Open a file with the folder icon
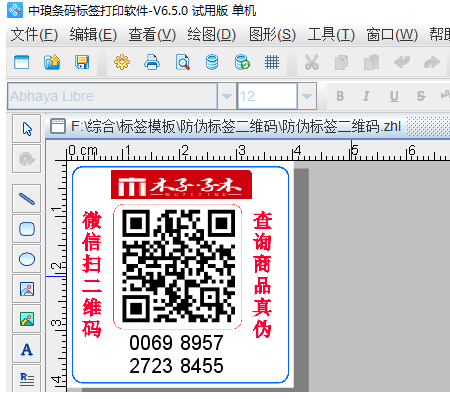Viewport: 450px width, 399px height. coord(52,62)
